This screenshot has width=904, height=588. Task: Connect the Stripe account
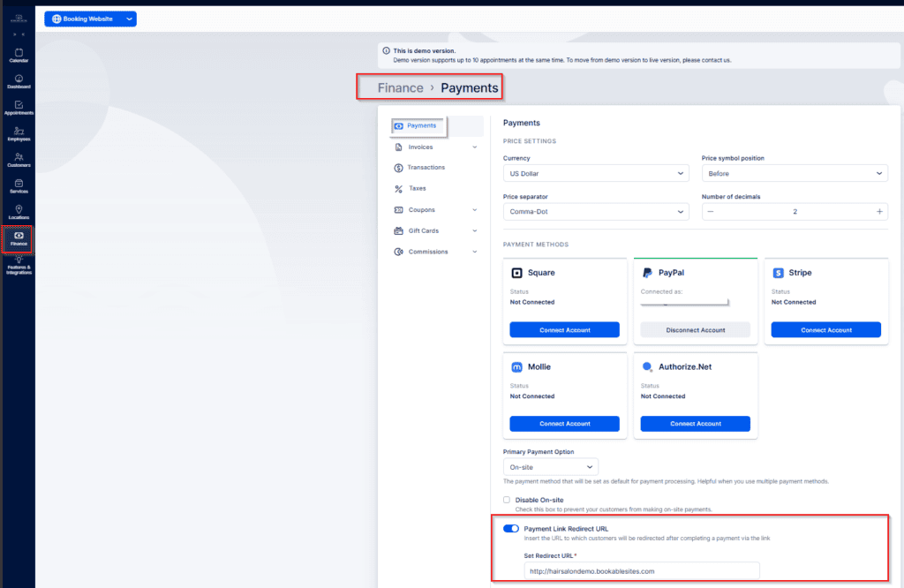point(826,329)
